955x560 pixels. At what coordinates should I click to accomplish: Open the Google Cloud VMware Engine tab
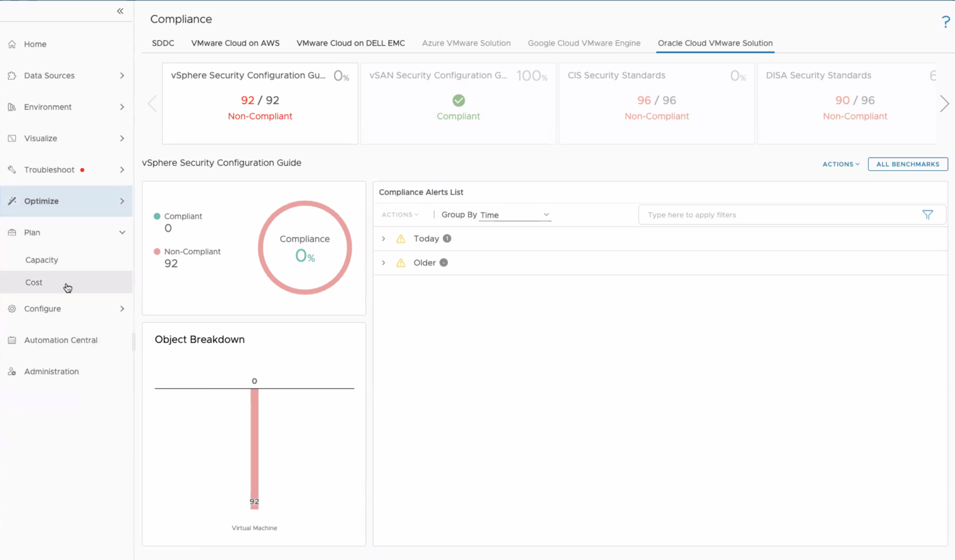[x=584, y=43]
